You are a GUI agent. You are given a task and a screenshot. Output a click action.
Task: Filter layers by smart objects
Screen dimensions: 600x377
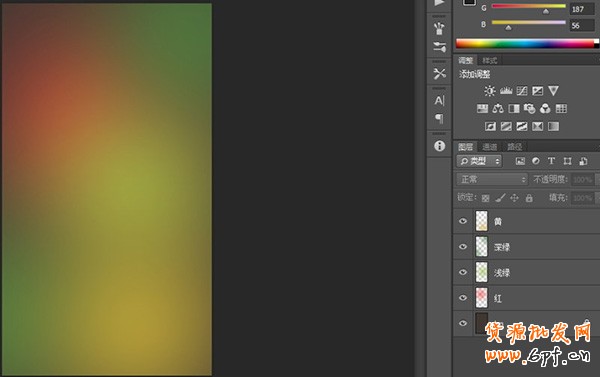click(x=583, y=161)
